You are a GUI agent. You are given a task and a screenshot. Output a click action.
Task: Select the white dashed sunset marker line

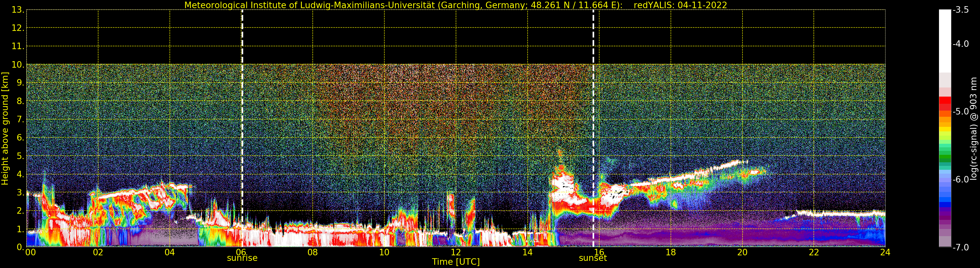(x=593, y=128)
